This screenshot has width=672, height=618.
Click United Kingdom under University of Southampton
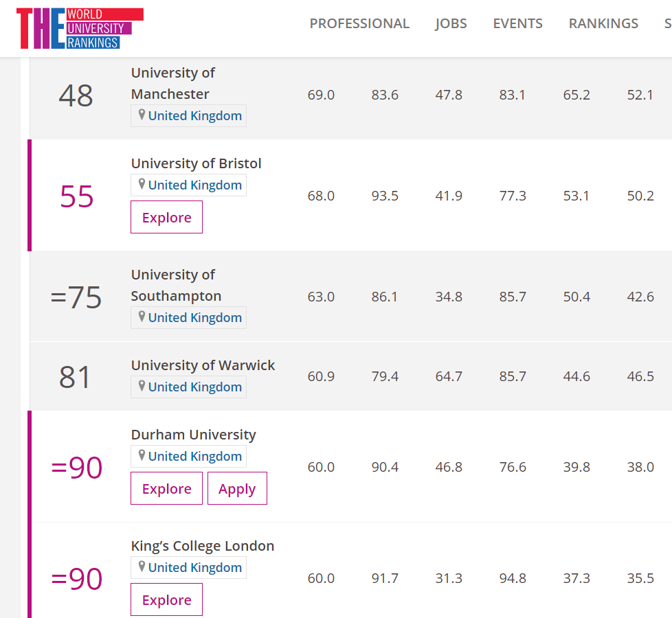194,318
